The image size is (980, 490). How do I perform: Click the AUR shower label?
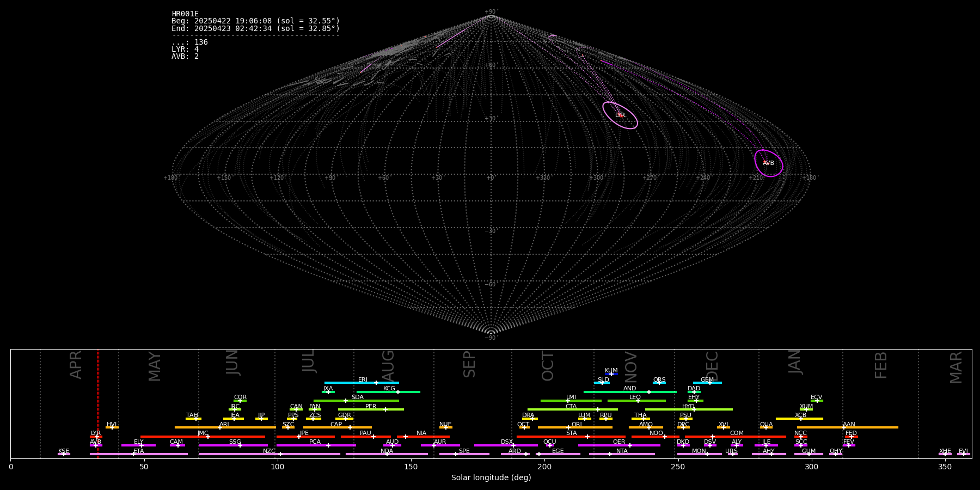[x=440, y=442]
